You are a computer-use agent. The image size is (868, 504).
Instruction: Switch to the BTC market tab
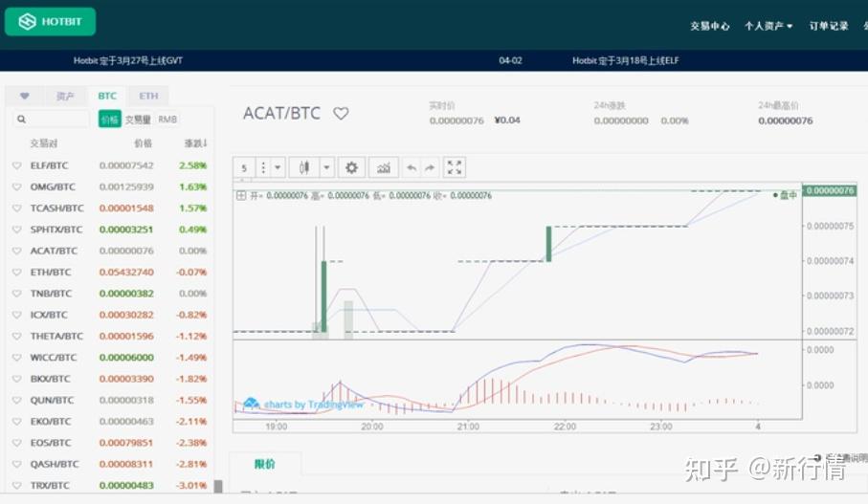tap(107, 96)
